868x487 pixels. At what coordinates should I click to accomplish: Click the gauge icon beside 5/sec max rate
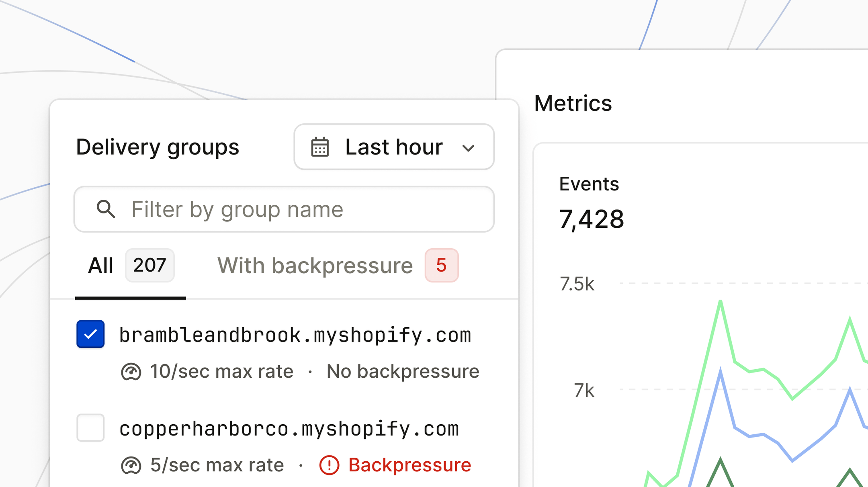click(131, 465)
